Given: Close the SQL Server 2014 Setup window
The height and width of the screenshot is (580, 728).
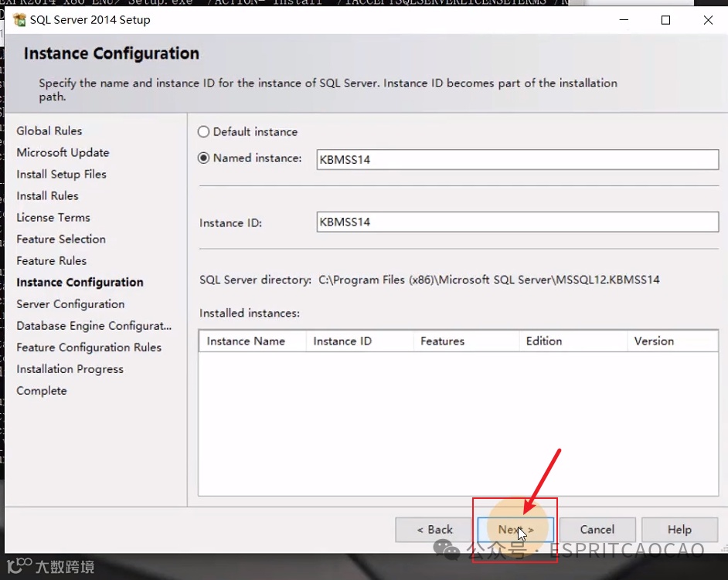Looking at the screenshot, I should point(708,20).
